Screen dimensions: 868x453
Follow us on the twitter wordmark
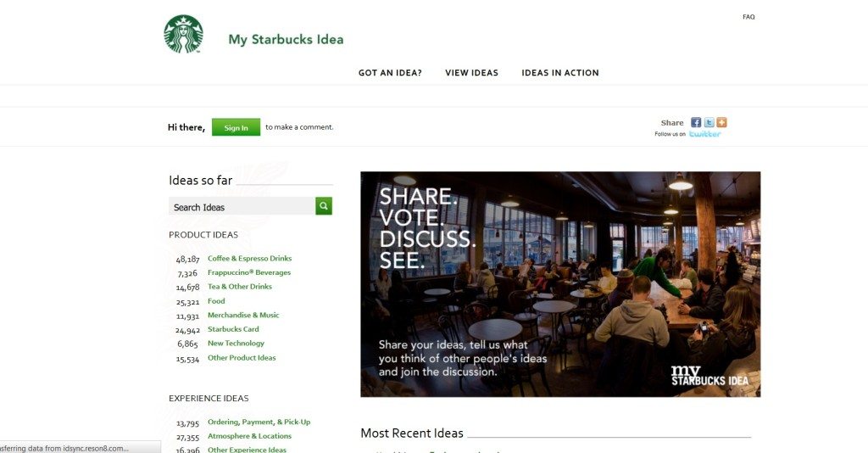[704, 134]
